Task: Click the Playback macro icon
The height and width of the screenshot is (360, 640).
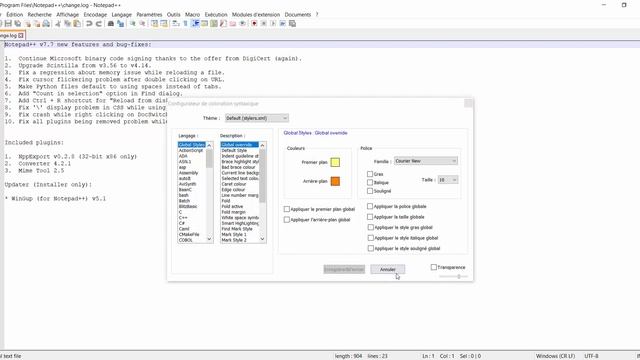Action: pyautogui.click(x=273, y=24)
